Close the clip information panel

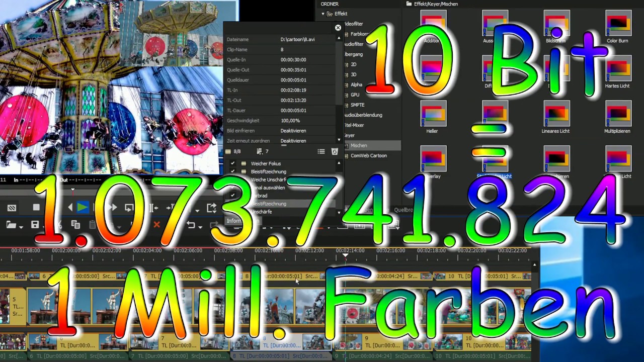tap(338, 28)
